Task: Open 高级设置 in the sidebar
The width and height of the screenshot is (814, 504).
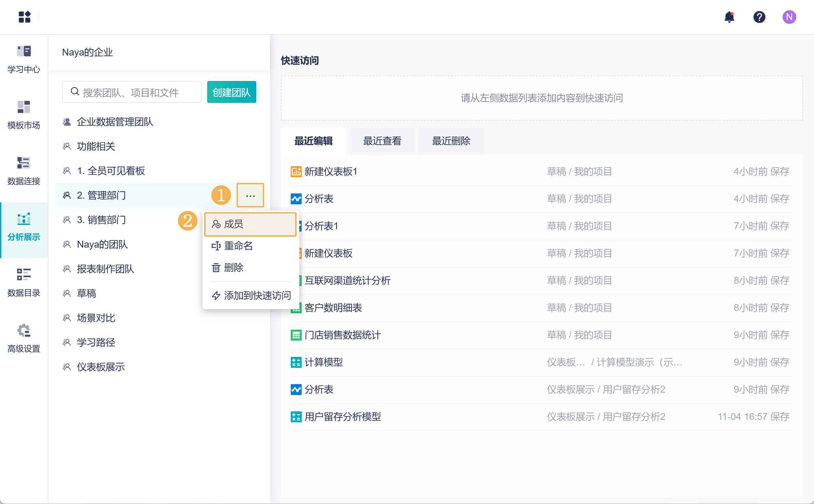Action: 24,339
